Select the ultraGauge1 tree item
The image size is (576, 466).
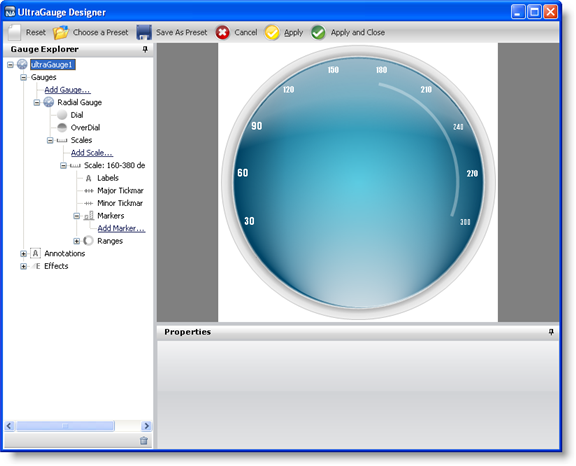click(53, 65)
